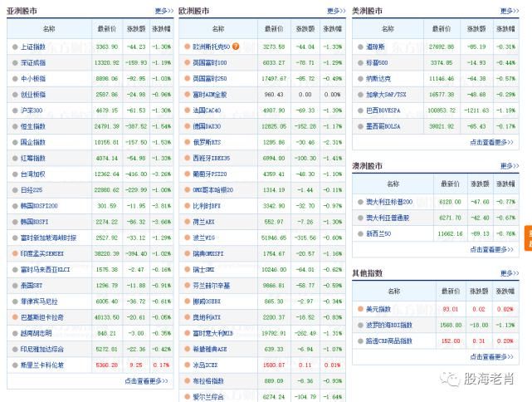Click the grey dot beside 日经225
The width and height of the screenshot is (532, 402).
tap(15, 190)
